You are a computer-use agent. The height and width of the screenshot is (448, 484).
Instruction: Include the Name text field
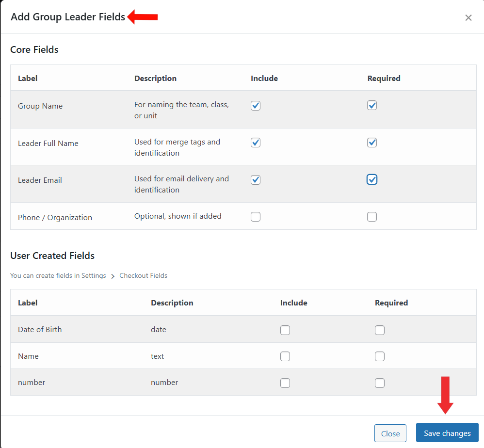tap(285, 356)
